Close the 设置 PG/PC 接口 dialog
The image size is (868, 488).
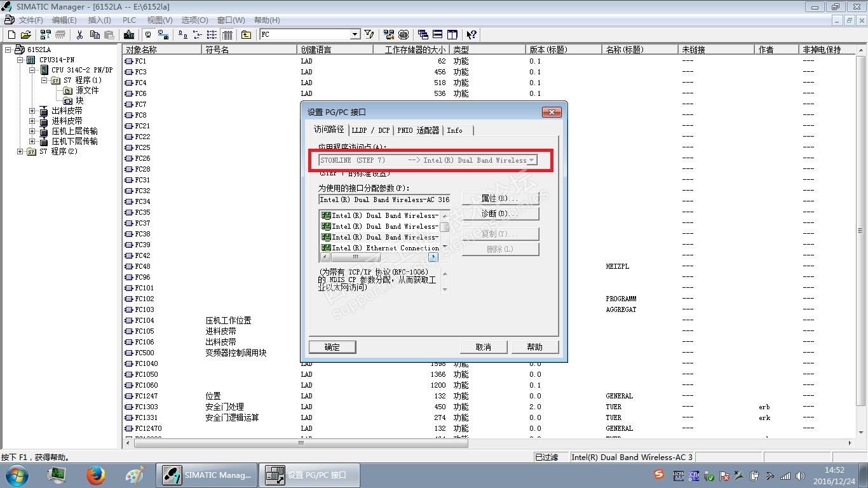point(552,112)
